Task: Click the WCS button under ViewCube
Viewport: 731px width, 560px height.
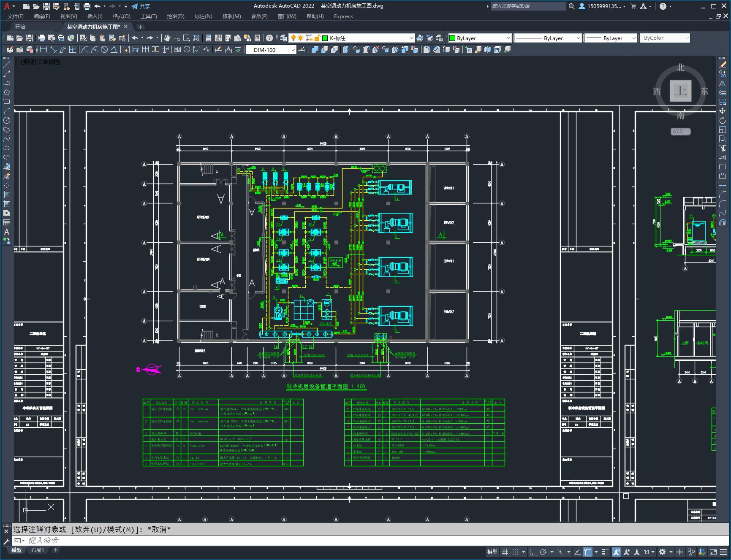Action: coord(680,131)
